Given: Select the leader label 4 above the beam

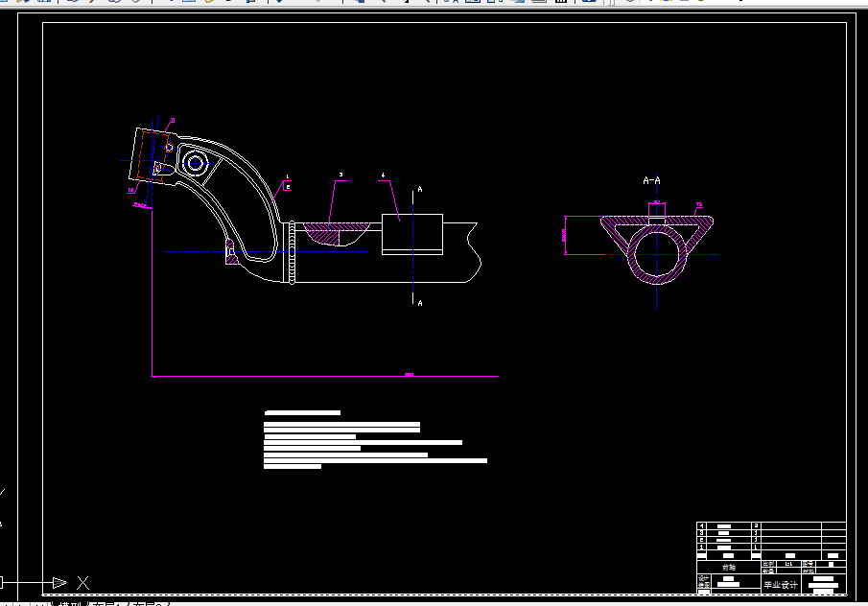Looking at the screenshot, I should tap(383, 175).
